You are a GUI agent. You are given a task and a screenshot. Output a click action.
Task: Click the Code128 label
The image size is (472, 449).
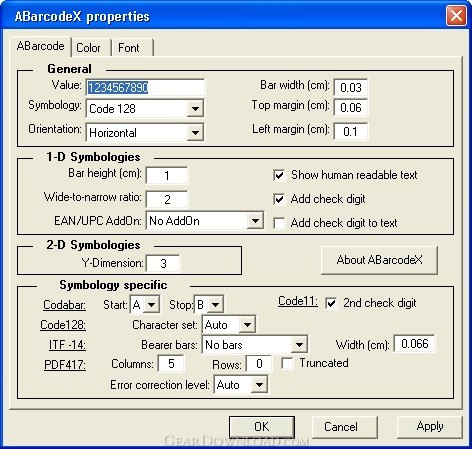[x=63, y=325]
